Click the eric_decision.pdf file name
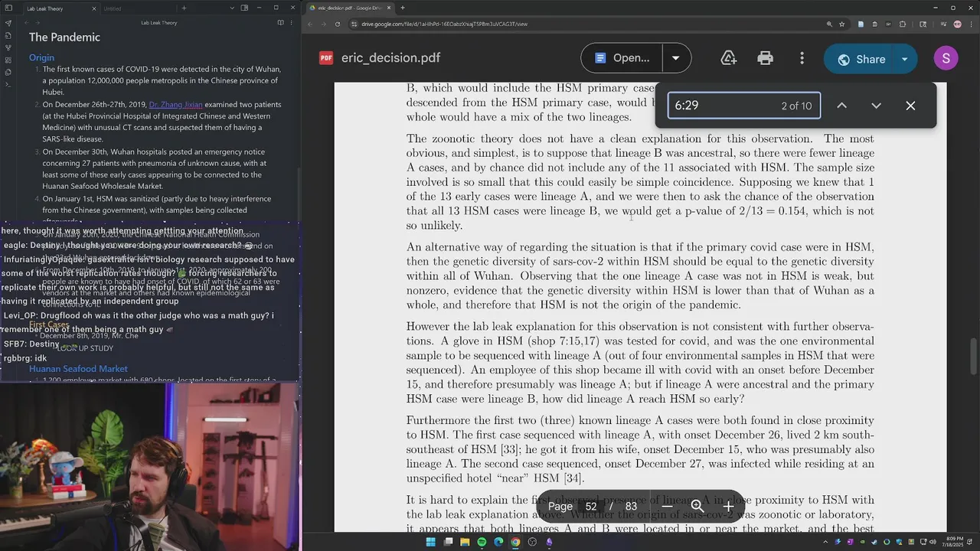 click(390, 58)
